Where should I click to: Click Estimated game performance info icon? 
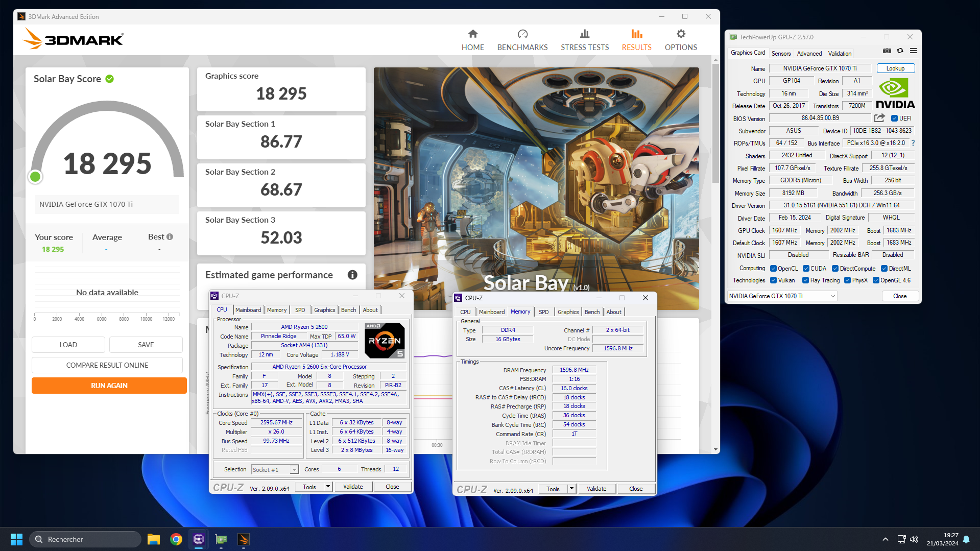352,275
